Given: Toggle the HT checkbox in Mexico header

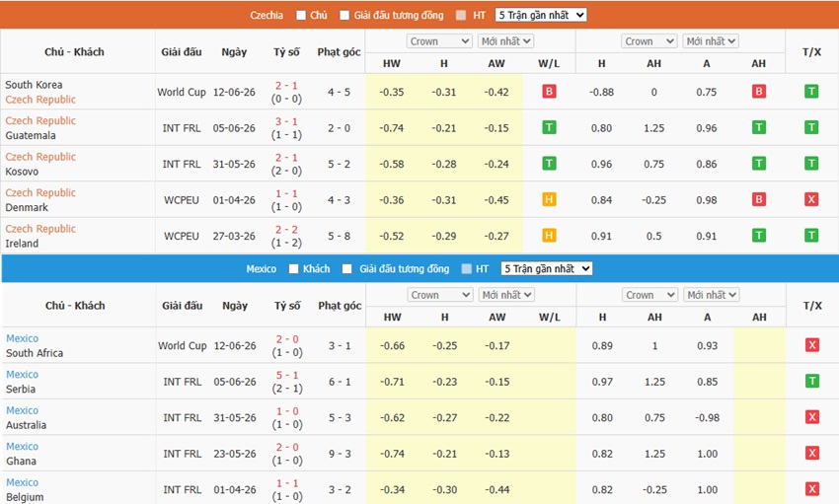Looking at the screenshot, I should coord(467,269).
